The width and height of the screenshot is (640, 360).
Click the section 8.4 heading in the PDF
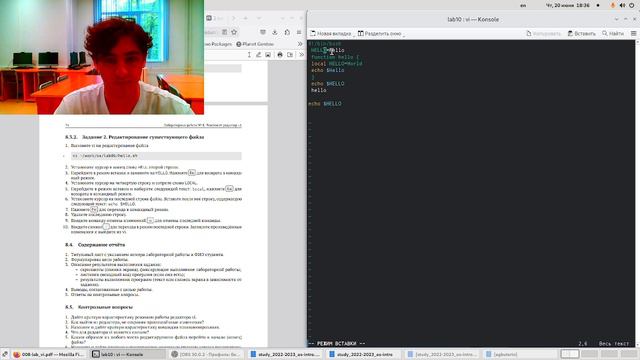point(95,245)
